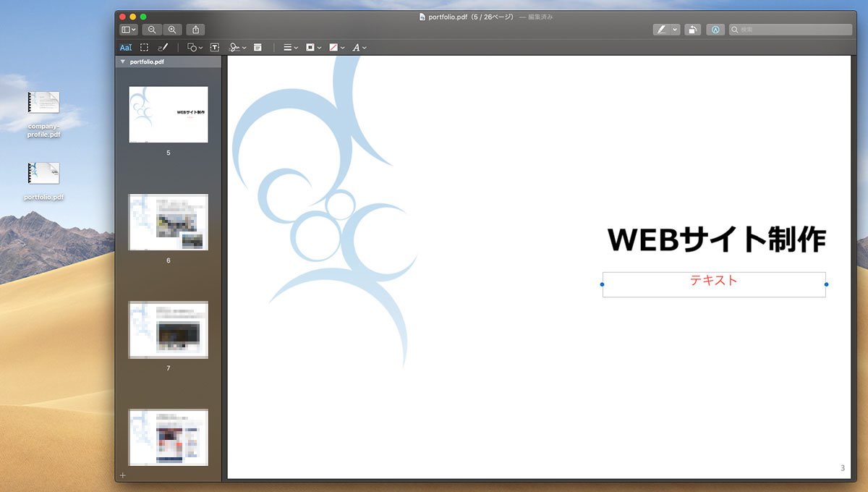Choose the Sketch drawing tool
Screen dimensions: 868x492
pos(162,47)
